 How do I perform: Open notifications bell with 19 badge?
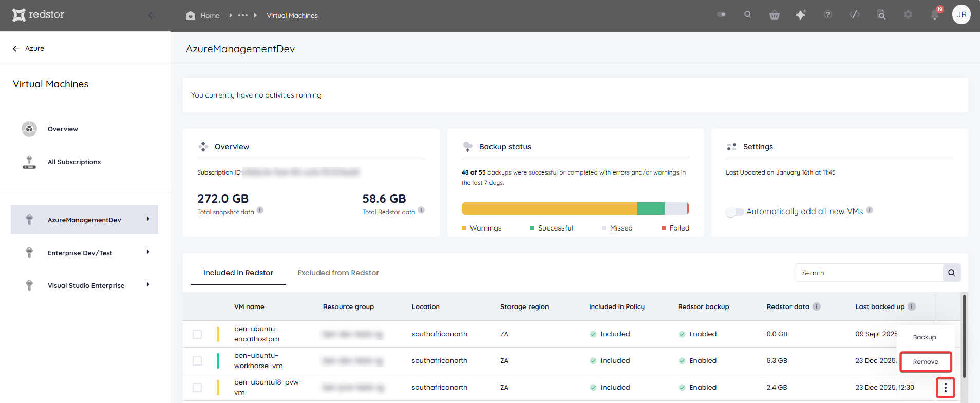click(x=935, y=14)
